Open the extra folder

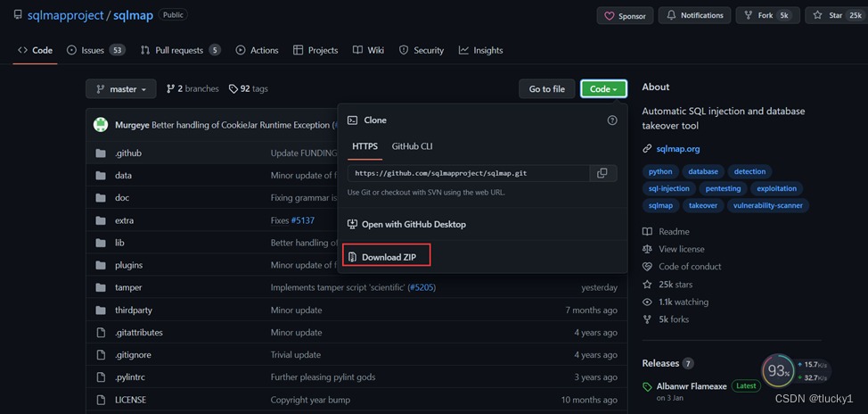coord(124,220)
